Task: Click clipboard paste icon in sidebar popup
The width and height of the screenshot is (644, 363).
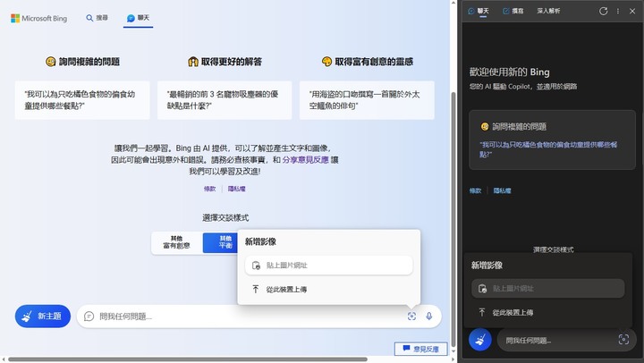Action: (x=483, y=288)
